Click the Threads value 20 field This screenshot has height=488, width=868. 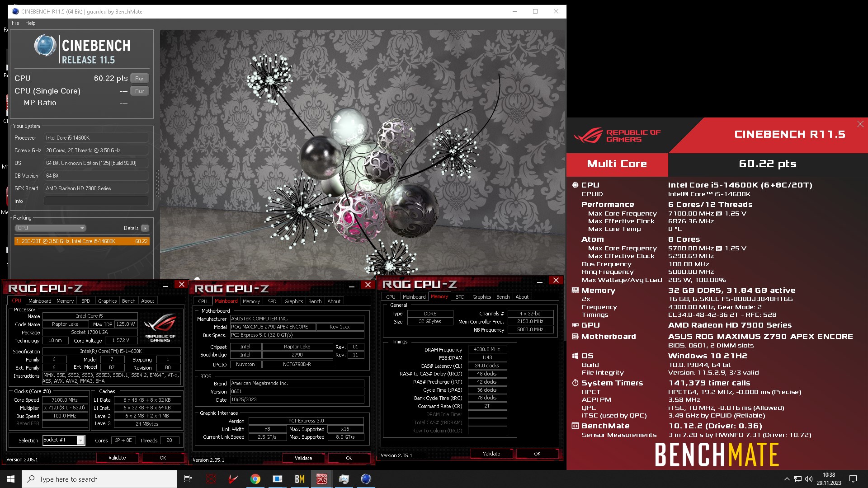(x=170, y=440)
